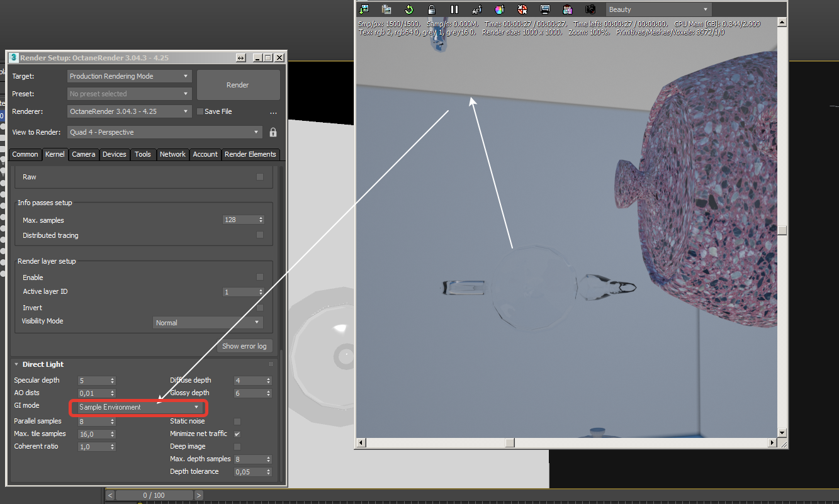839x504 pixels.
Task: Enable the Save File checkbox
Action: tap(201, 111)
